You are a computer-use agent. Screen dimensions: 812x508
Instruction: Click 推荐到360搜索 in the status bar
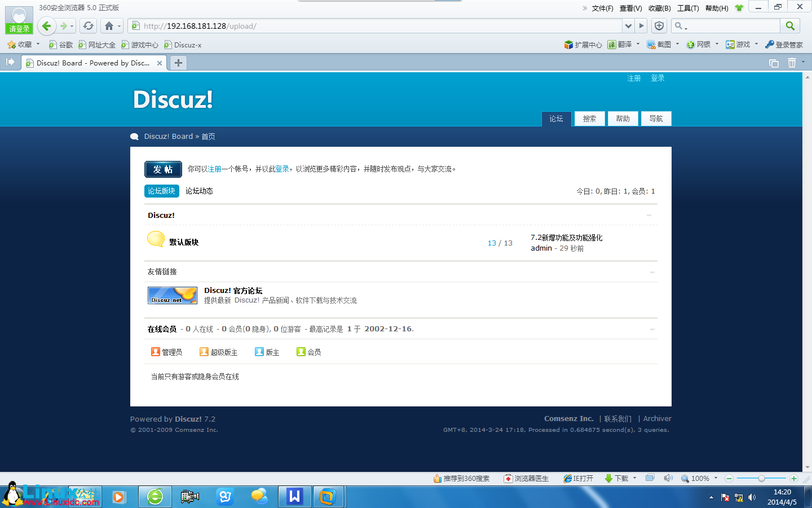462,478
